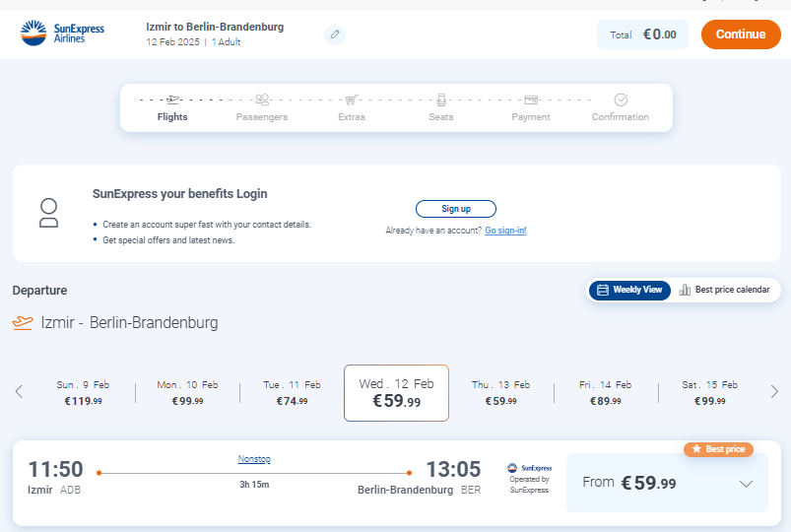Click the Extras cart icon
This screenshot has height=532, width=791.
tap(352, 100)
